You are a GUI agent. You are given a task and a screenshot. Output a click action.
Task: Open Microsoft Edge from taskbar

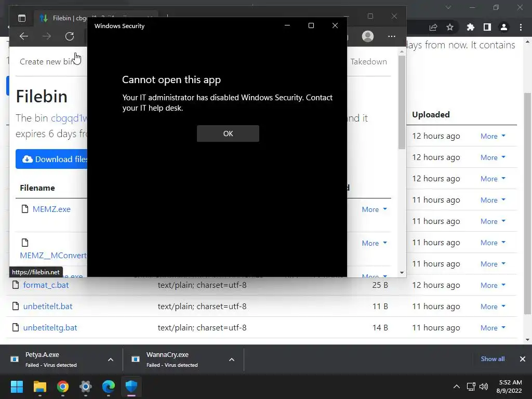109,387
